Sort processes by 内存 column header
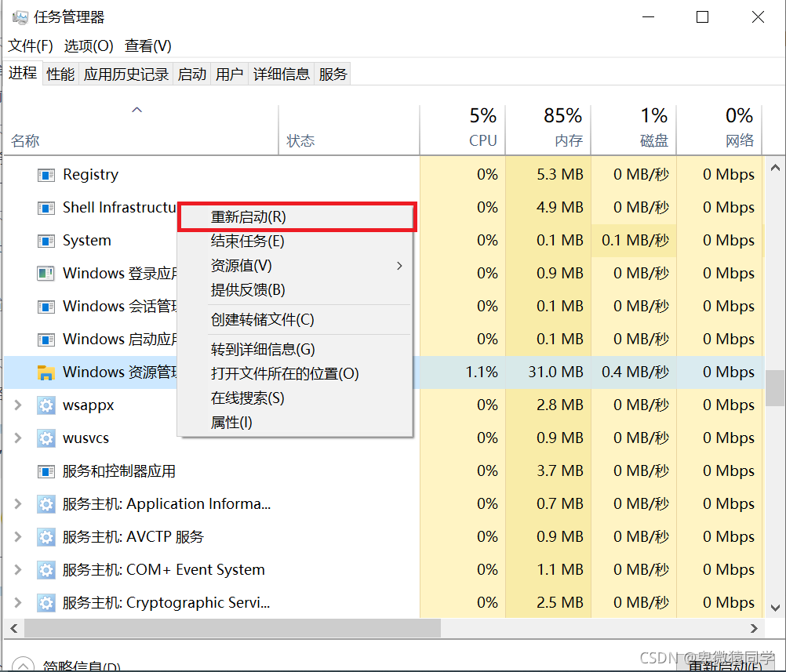Image resolution: width=786 pixels, height=672 pixels. click(548, 129)
